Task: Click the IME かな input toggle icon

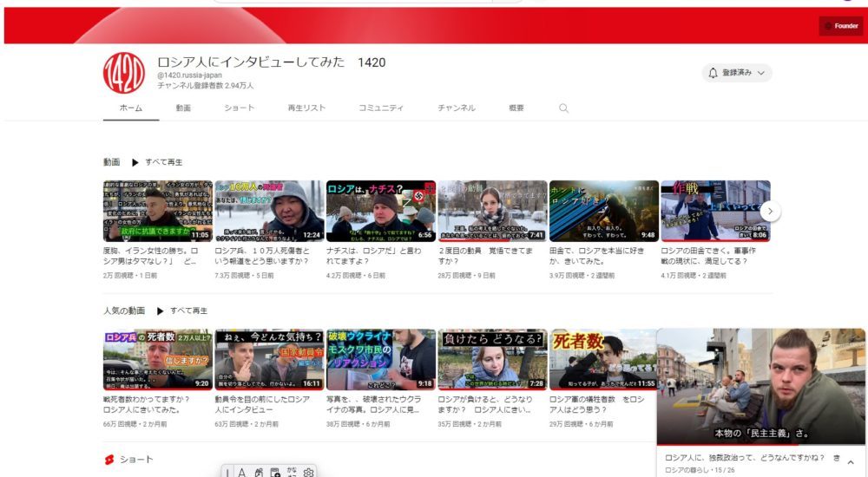Action: click(x=292, y=472)
